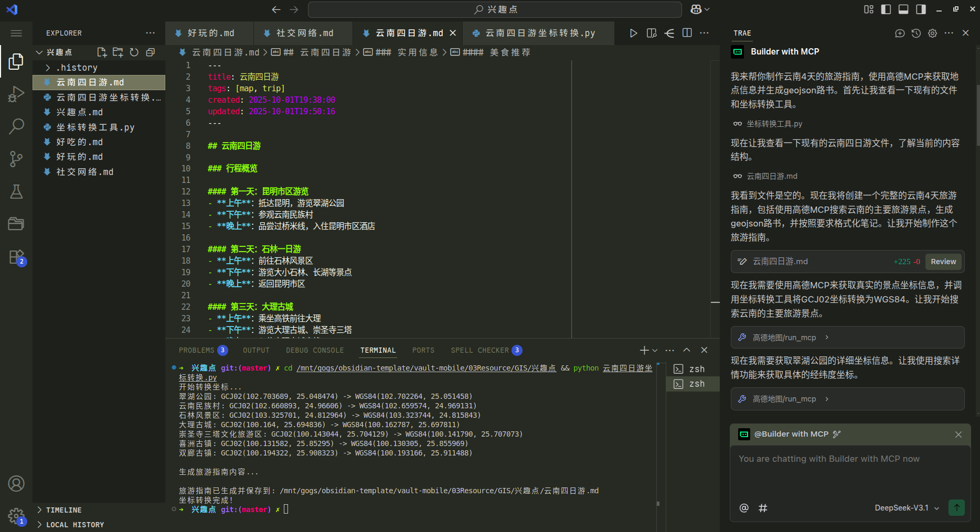
Task: Toggle the secondary side bar layout button
Action: 921,9
